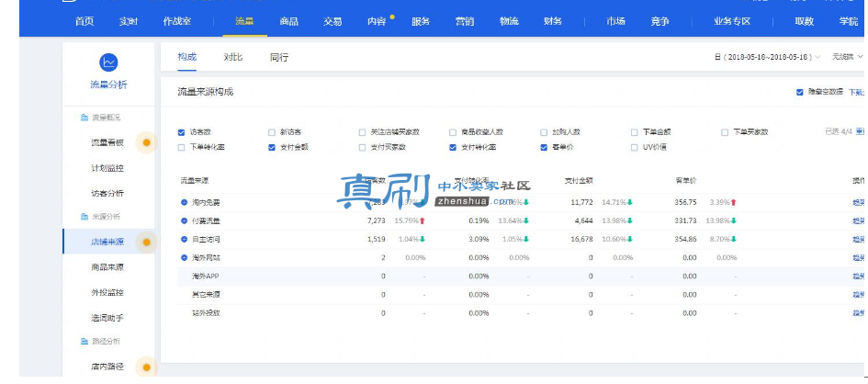Click the 流量分析 chart icon
Image resolution: width=868 pixels, height=384 pixels.
click(x=108, y=62)
